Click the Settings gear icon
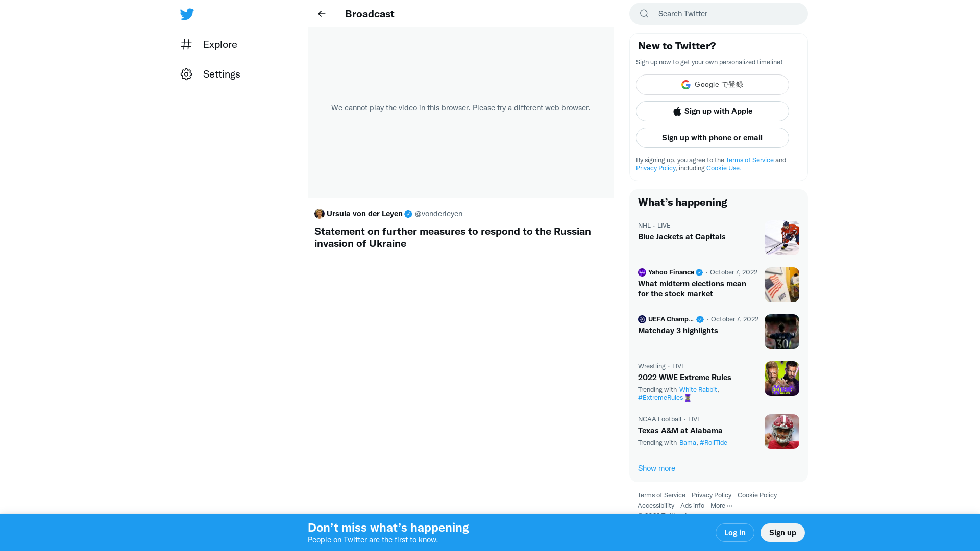 click(186, 74)
